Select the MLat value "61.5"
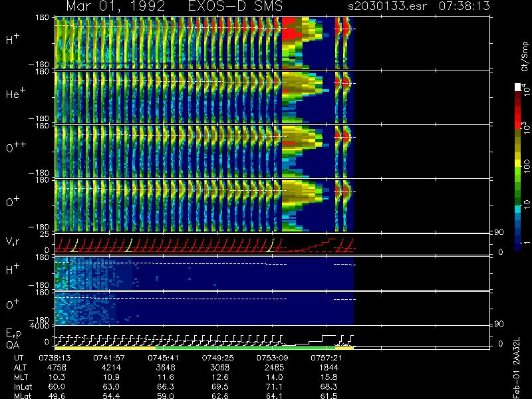 329,396
